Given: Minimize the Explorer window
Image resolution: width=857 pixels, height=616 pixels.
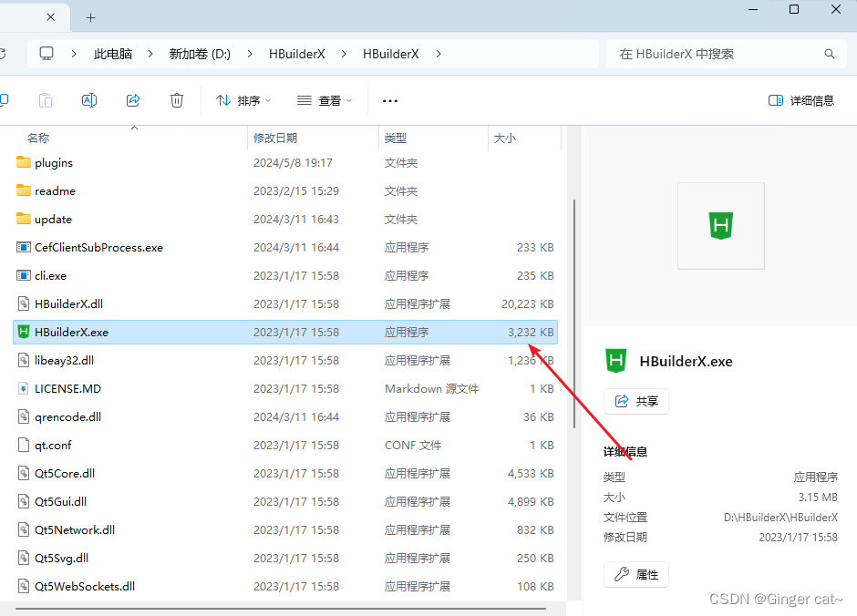Looking at the screenshot, I should 752,10.
